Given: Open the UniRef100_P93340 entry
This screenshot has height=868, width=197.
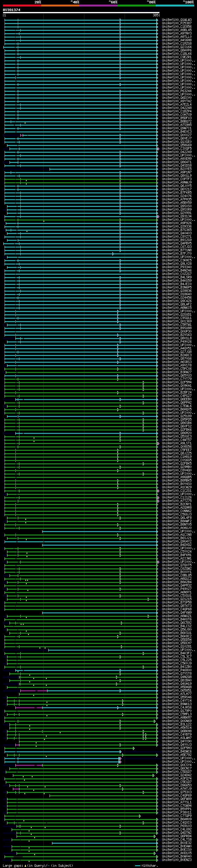Looking at the screenshot, I should click(x=177, y=267).
